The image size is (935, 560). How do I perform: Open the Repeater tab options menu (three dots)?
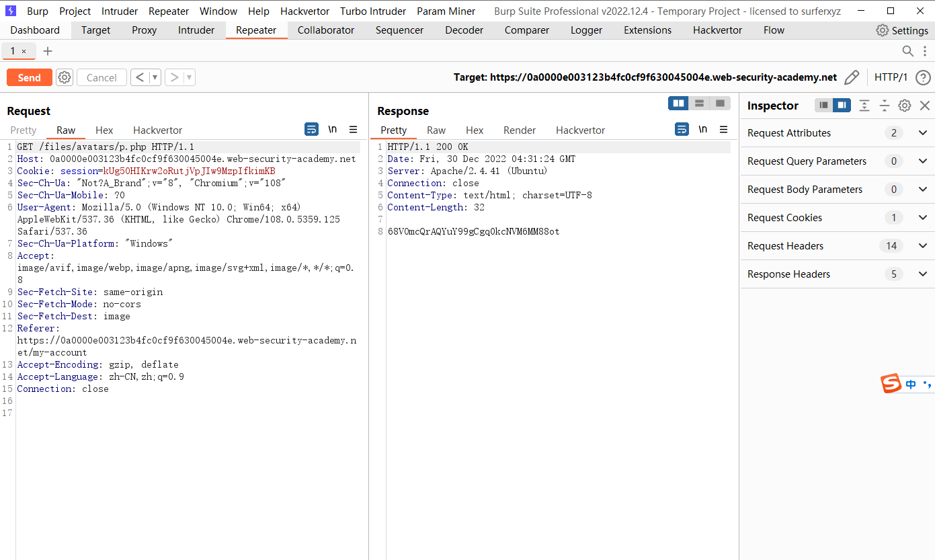coord(926,51)
